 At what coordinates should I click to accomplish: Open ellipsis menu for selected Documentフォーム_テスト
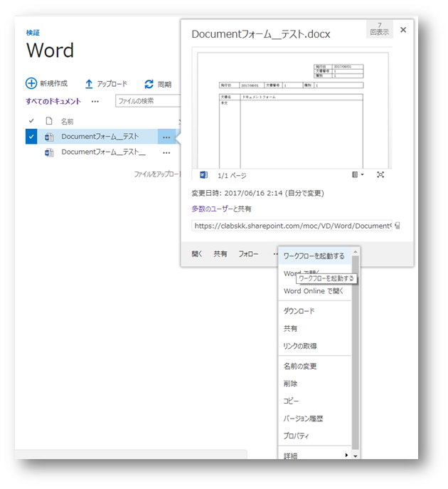[166, 137]
